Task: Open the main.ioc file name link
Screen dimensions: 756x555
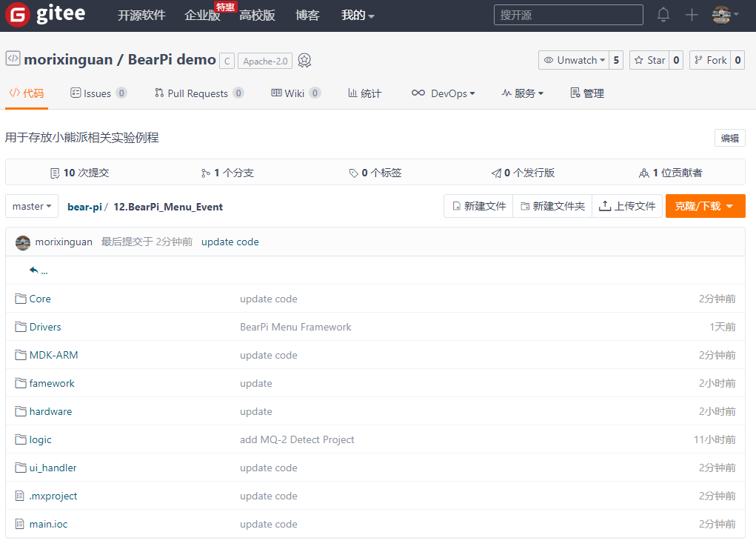Action: point(48,524)
